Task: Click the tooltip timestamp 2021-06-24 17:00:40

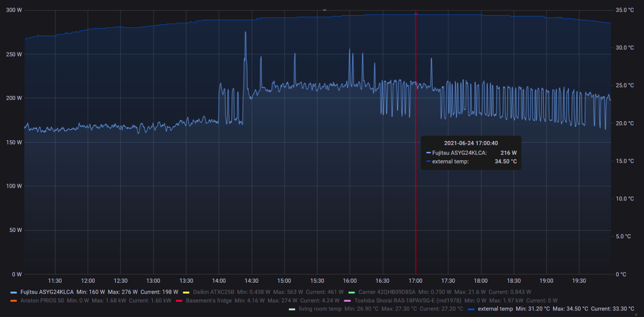Action: pos(471,143)
